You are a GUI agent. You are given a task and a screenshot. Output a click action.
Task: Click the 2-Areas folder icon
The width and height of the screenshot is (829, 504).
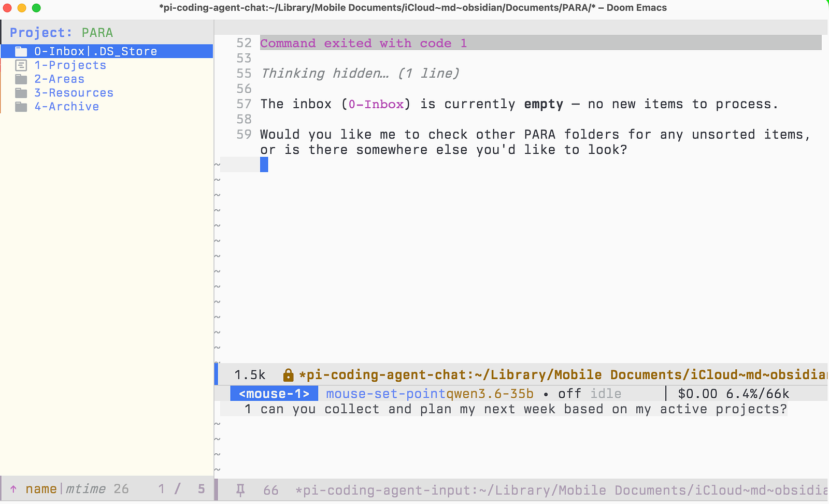[21, 79]
